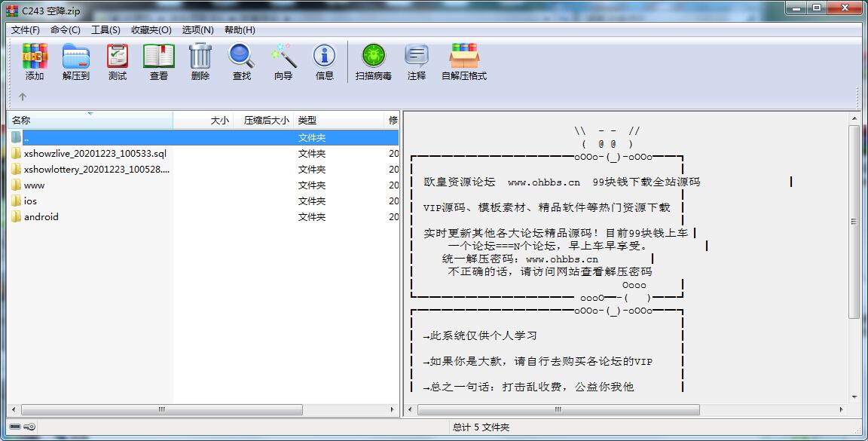The height and width of the screenshot is (441, 868).
Task: Open the Find (查找) magnifier tool
Action: [x=242, y=62]
